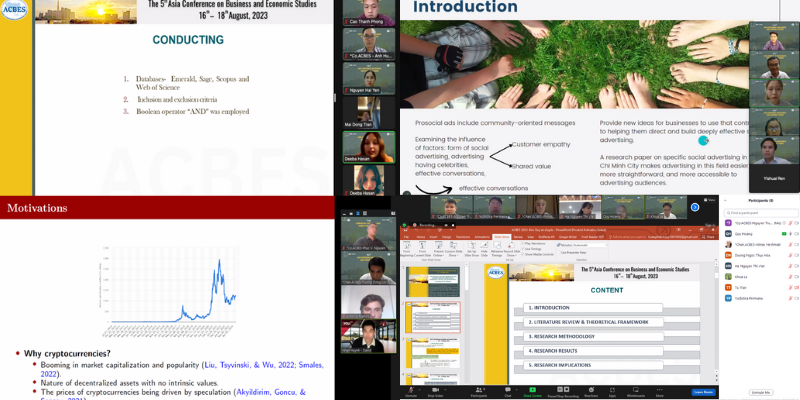
Task: Select Duong Ngoc Thuy Hoa in participants list
Action: 761,255
